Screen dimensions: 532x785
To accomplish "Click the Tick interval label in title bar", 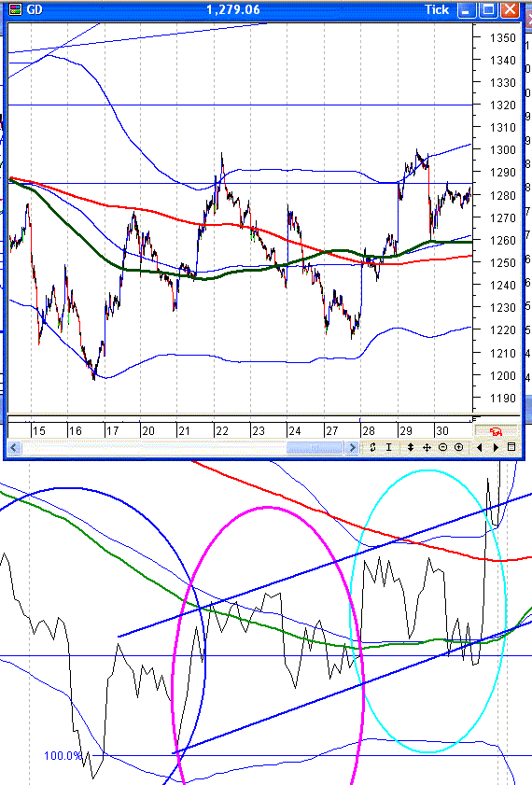I will (437, 9).
